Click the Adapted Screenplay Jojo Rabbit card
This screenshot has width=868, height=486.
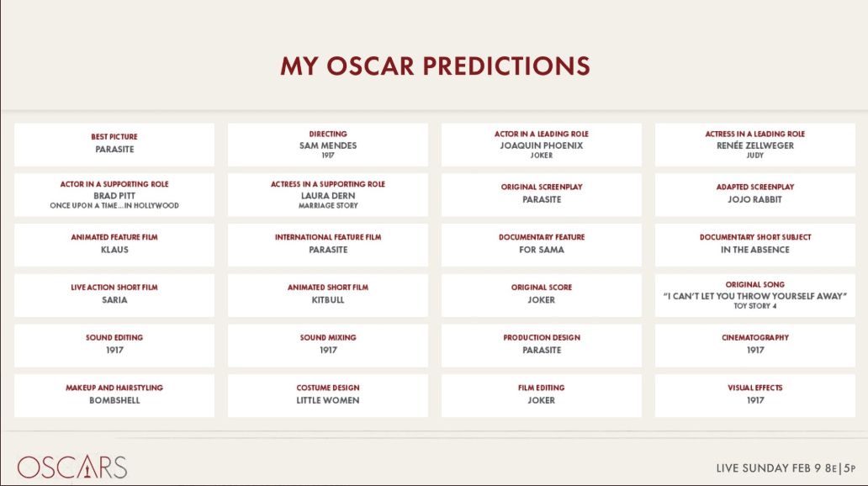755,194
